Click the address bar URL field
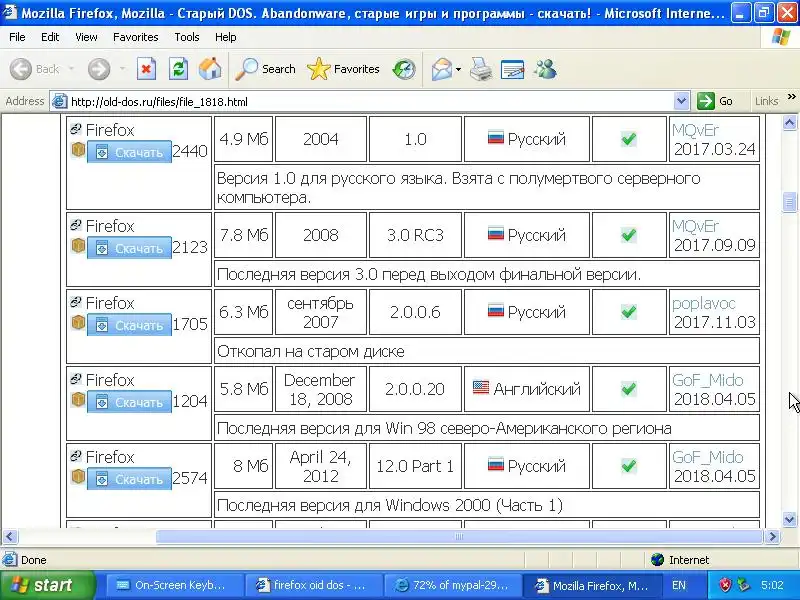 [370, 101]
